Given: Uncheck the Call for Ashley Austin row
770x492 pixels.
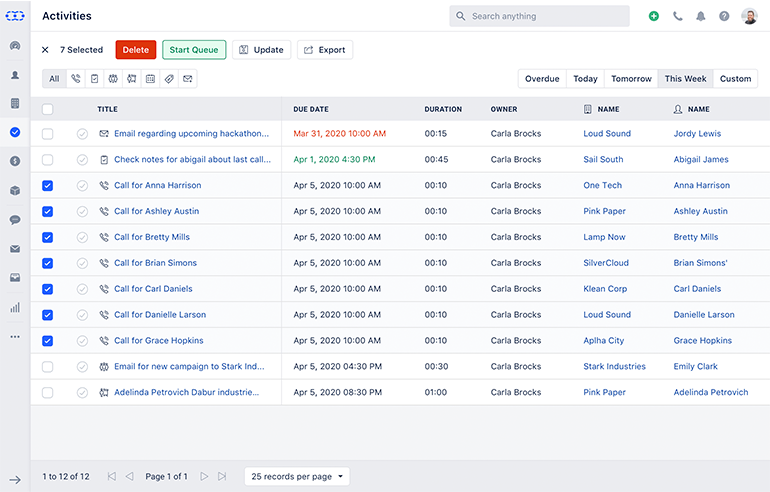Looking at the screenshot, I should point(47,211).
